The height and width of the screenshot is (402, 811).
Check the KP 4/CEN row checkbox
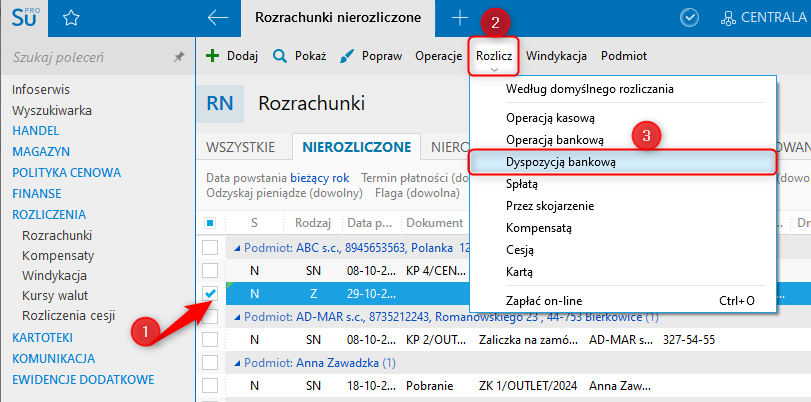point(210,270)
